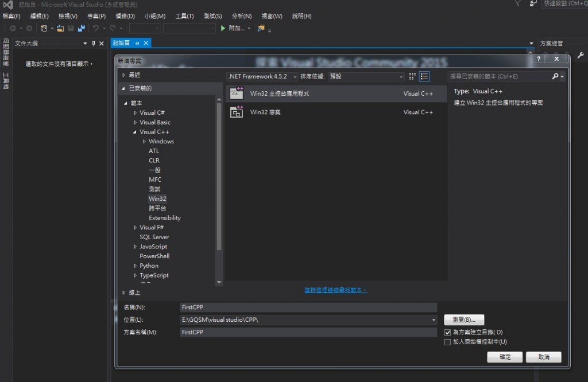Click the 瀏覽(B)... button

coord(464,320)
